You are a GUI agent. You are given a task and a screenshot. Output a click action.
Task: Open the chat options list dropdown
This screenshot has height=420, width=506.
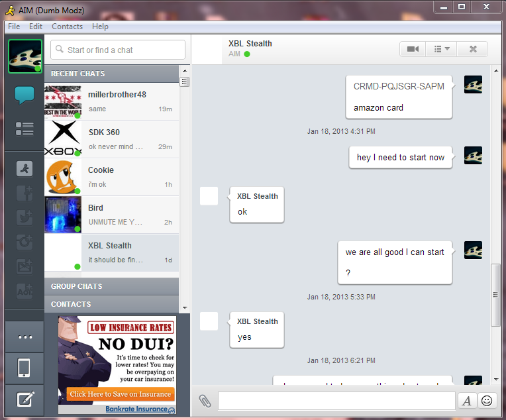click(x=442, y=49)
